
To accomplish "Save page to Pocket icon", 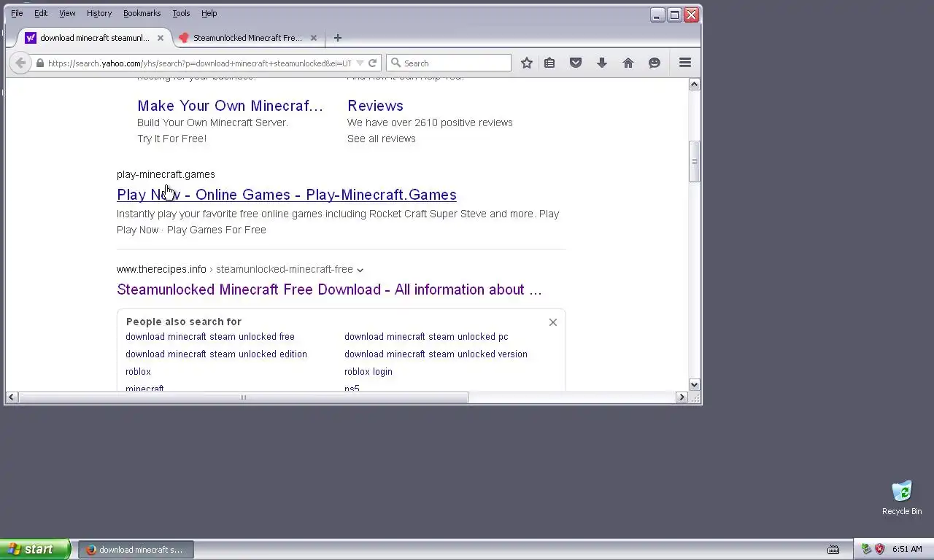I will pos(576,63).
